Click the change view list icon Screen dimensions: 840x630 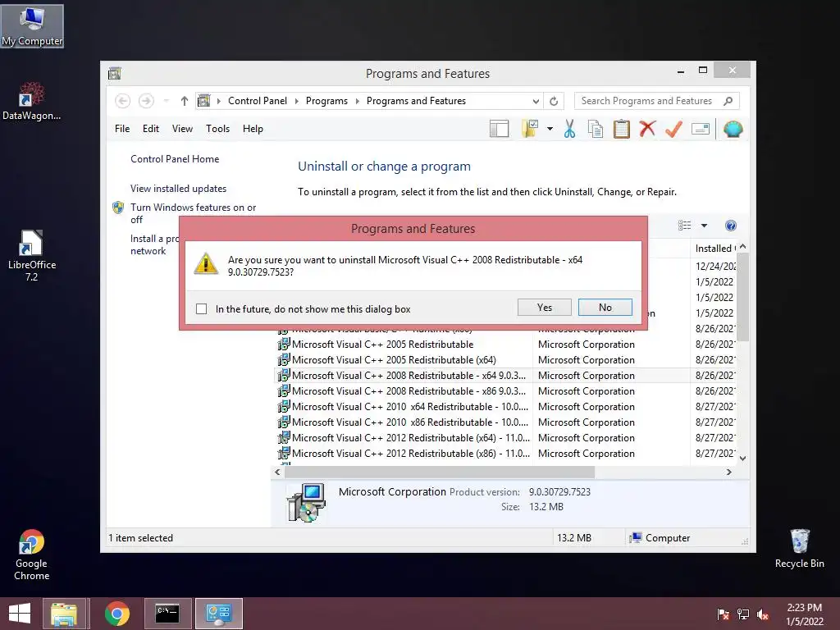[x=685, y=226]
